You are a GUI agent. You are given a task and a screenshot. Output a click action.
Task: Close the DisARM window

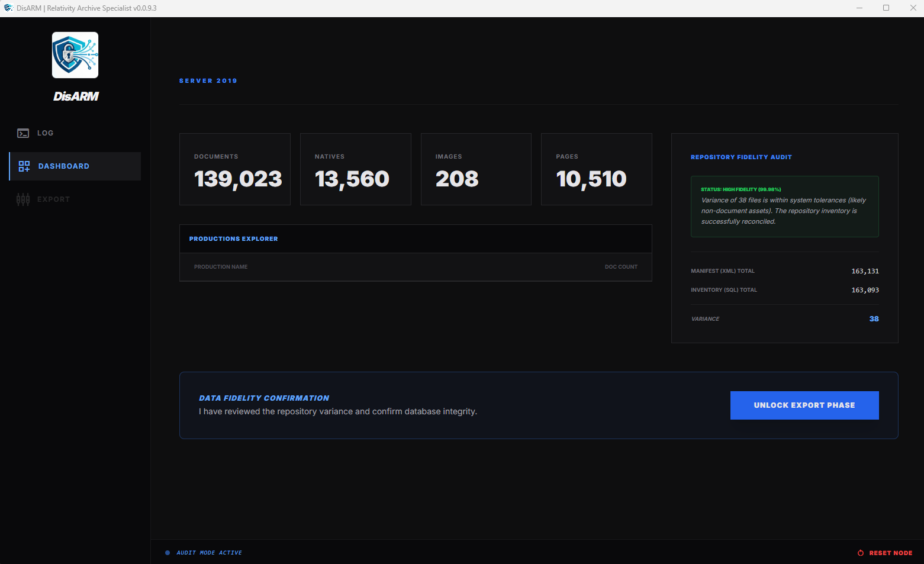coord(913,8)
